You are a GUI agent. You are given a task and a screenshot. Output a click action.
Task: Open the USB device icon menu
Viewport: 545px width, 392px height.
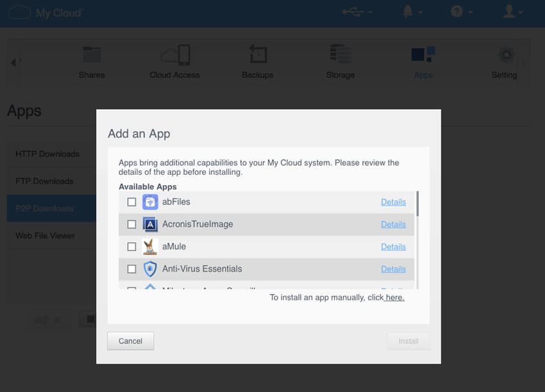(x=353, y=12)
